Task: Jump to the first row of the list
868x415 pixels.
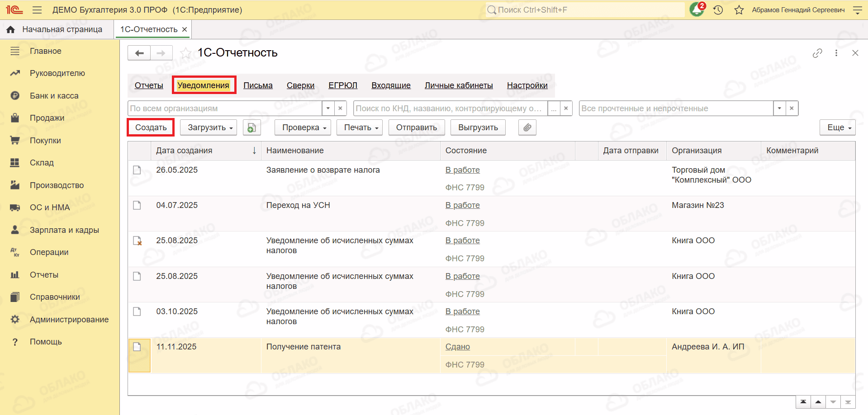Action: 803,402
